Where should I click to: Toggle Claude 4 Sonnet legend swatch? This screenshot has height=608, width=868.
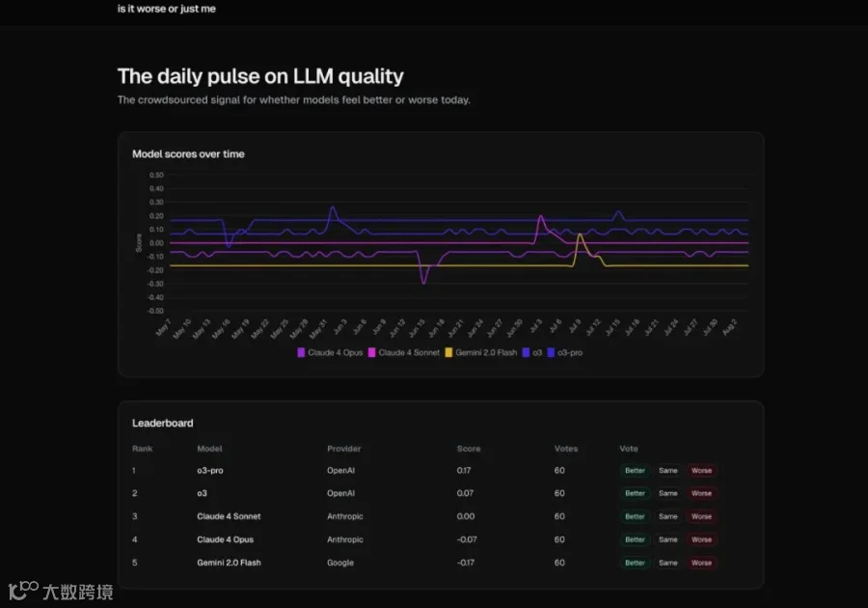click(x=372, y=352)
